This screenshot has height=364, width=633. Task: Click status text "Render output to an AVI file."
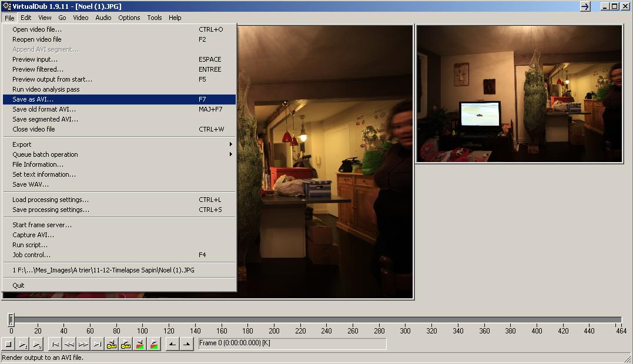43,358
